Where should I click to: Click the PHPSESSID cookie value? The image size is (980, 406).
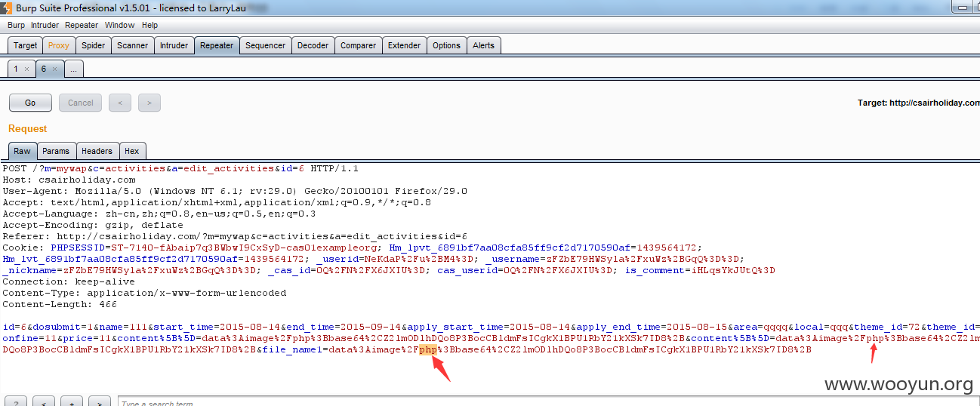(245, 248)
